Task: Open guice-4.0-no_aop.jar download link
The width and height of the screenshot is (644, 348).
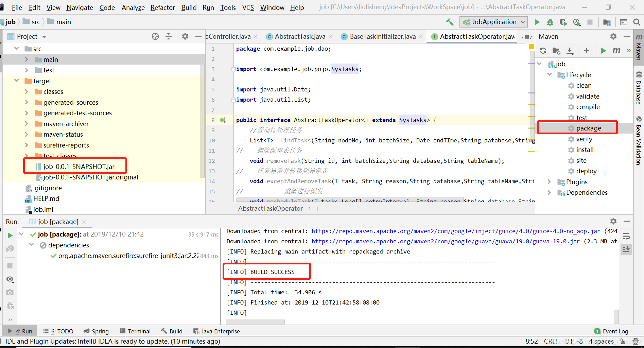Action: [456, 231]
